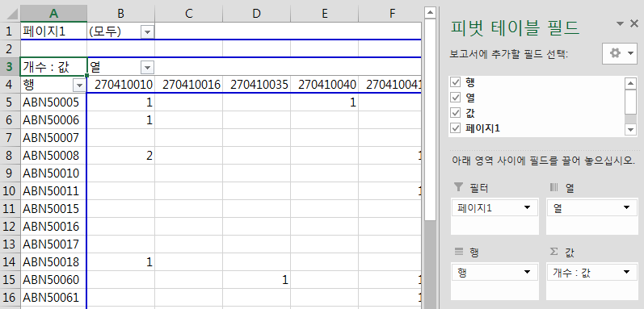Open the pivot fields panel gear settings
644x309 pixels.
(620, 53)
